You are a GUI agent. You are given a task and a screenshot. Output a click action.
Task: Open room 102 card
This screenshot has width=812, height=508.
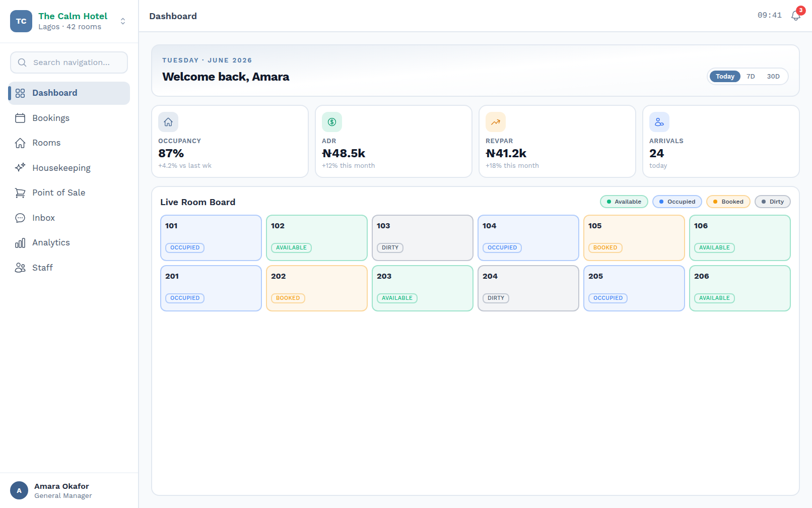pyautogui.click(x=317, y=238)
